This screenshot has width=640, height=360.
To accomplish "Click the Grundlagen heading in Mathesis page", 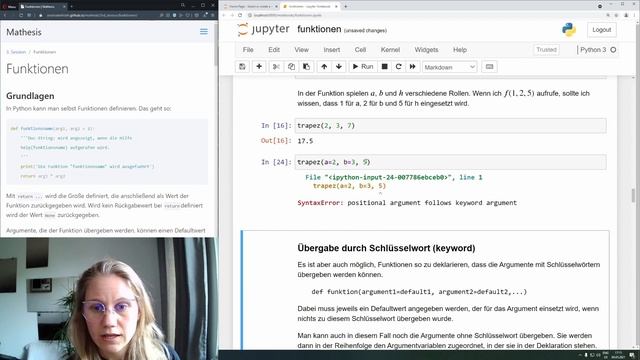I will [30, 96].
